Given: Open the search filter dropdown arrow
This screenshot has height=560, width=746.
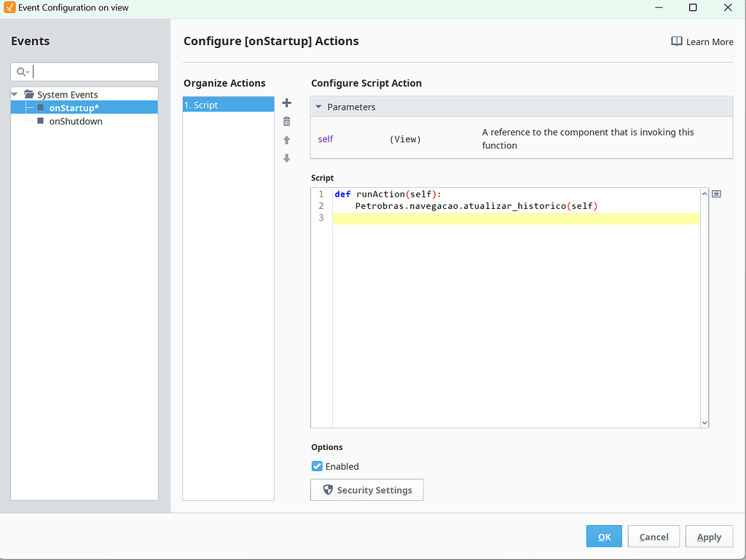Looking at the screenshot, I should tap(26, 71).
